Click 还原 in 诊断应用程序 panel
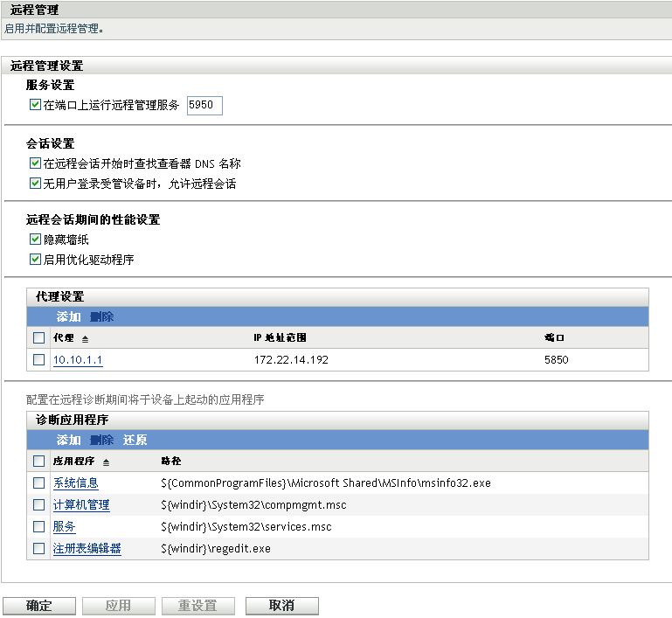672x618 pixels. pyautogui.click(x=135, y=440)
